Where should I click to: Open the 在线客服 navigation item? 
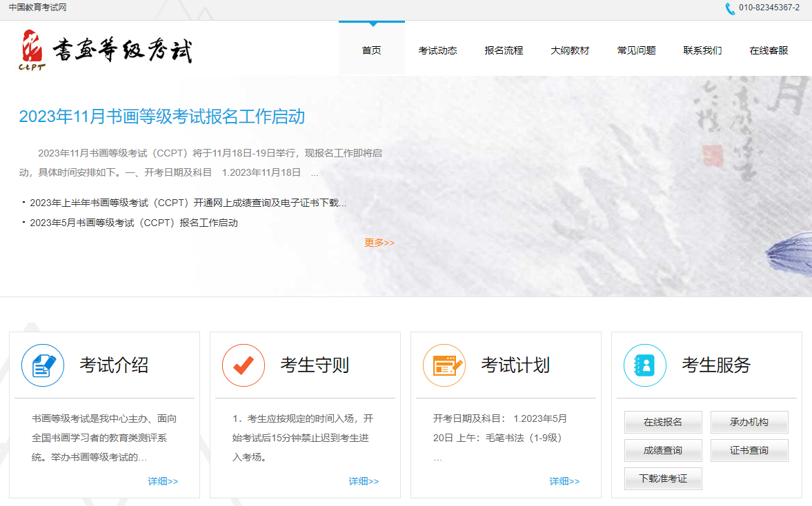tap(769, 50)
